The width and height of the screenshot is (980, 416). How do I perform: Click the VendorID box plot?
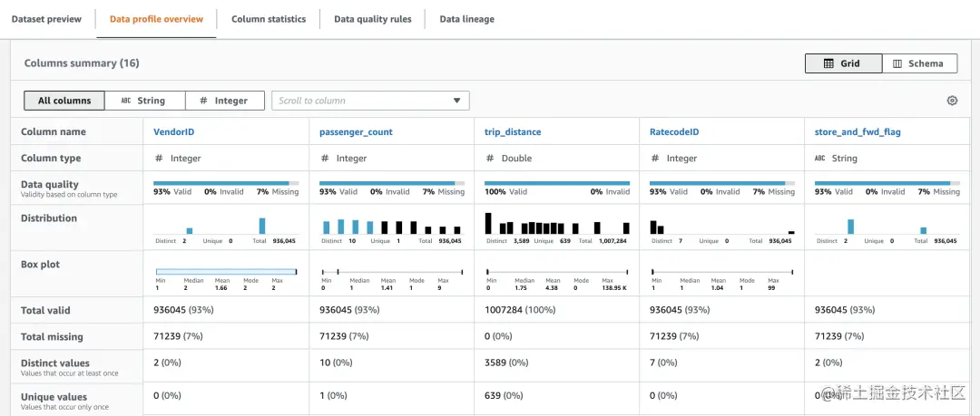click(226, 272)
